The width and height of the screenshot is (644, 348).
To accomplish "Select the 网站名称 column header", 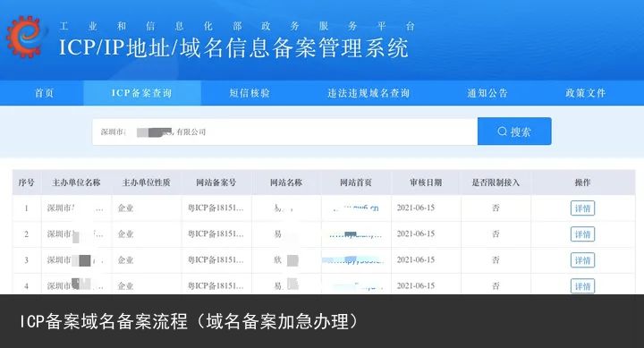I will click(286, 182).
